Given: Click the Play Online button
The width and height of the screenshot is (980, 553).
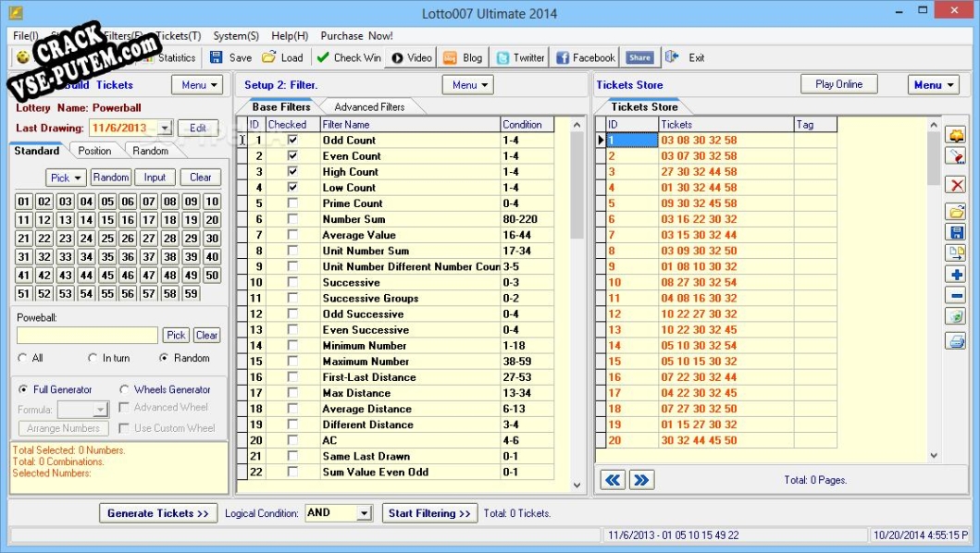Looking at the screenshot, I should click(x=838, y=84).
